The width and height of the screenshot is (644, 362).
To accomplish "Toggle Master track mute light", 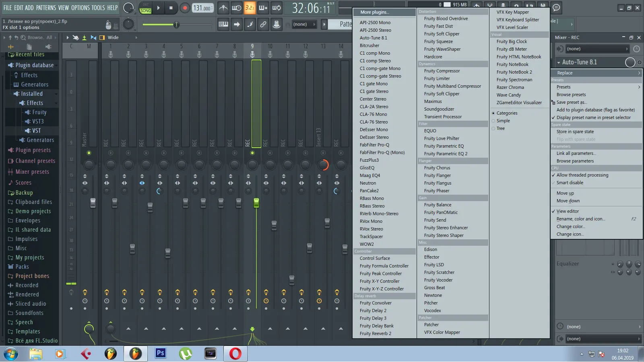I will tap(89, 153).
